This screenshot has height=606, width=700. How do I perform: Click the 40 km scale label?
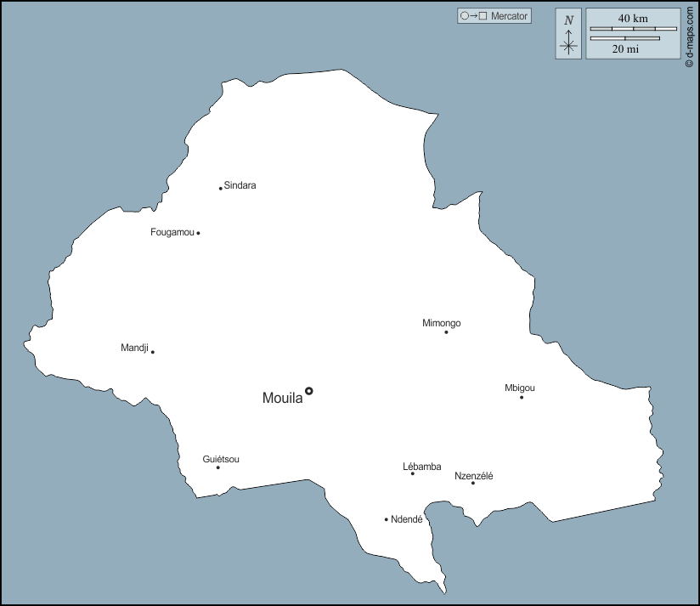tap(632, 19)
